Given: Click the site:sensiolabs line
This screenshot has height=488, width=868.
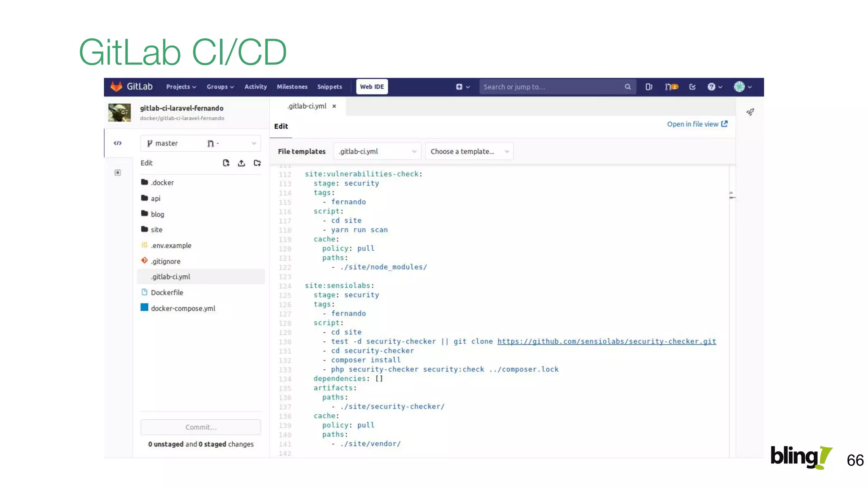Looking at the screenshot, I should [339, 286].
